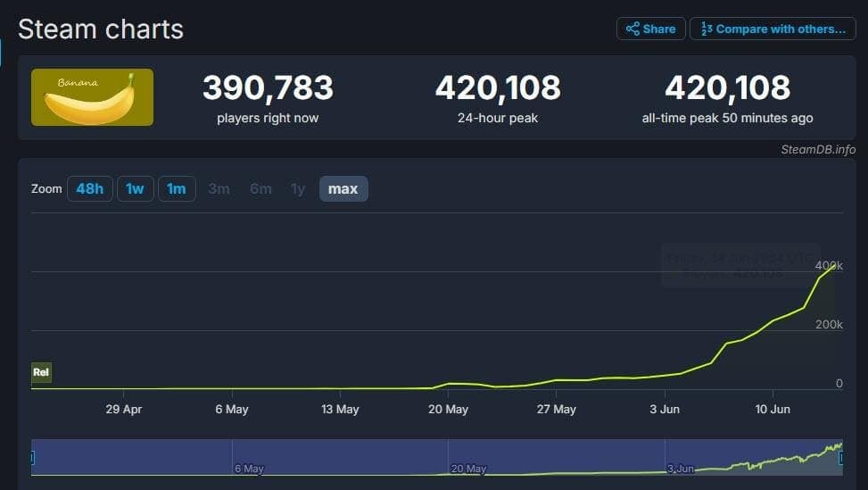
Task: Click the 29 Apr x-axis label
Action: coord(123,409)
